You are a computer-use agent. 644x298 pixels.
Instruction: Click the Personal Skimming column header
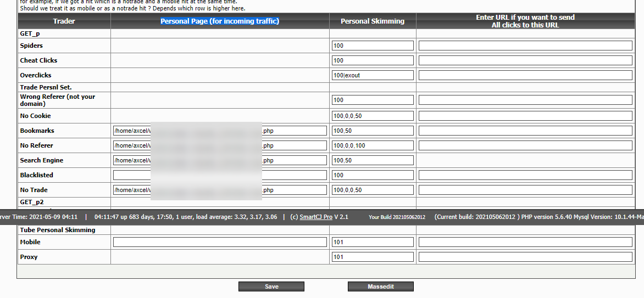[x=373, y=21]
